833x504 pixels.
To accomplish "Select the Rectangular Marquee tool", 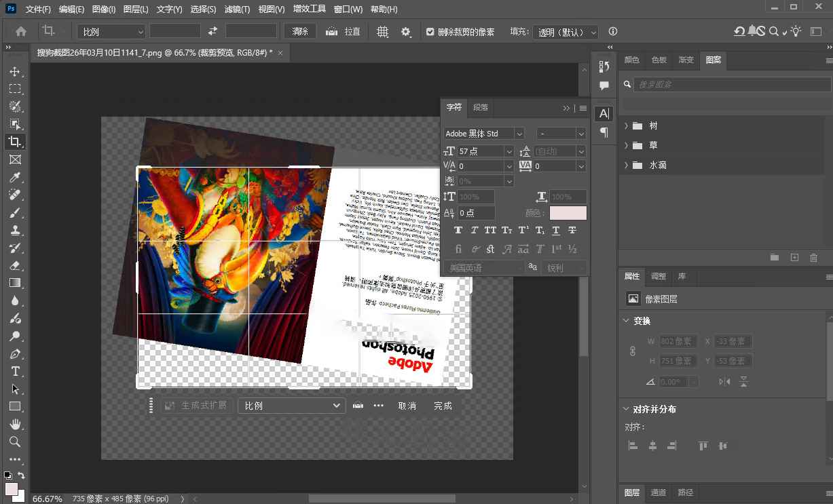I will click(15, 89).
